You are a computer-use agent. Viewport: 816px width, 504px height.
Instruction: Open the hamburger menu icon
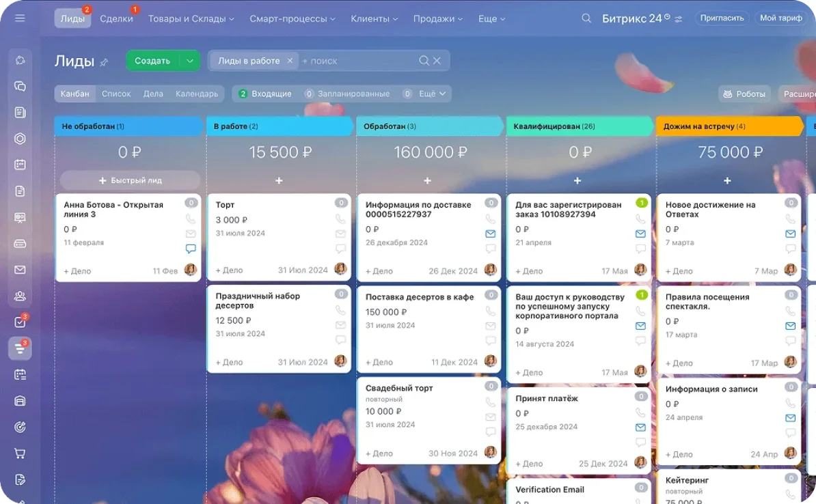tap(20, 18)
